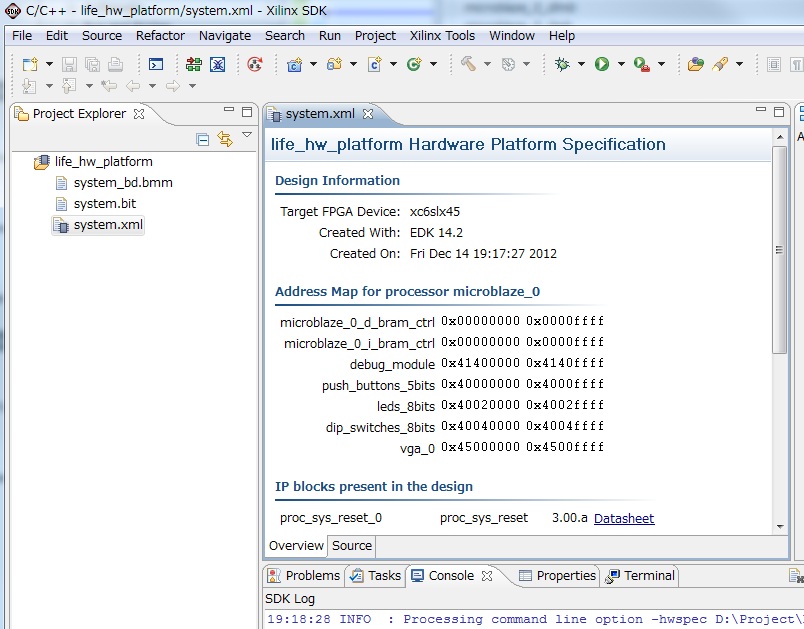Screen dimensions: 804x629
Task: Click the Print icon in toolbar
Action: point(115,64)
